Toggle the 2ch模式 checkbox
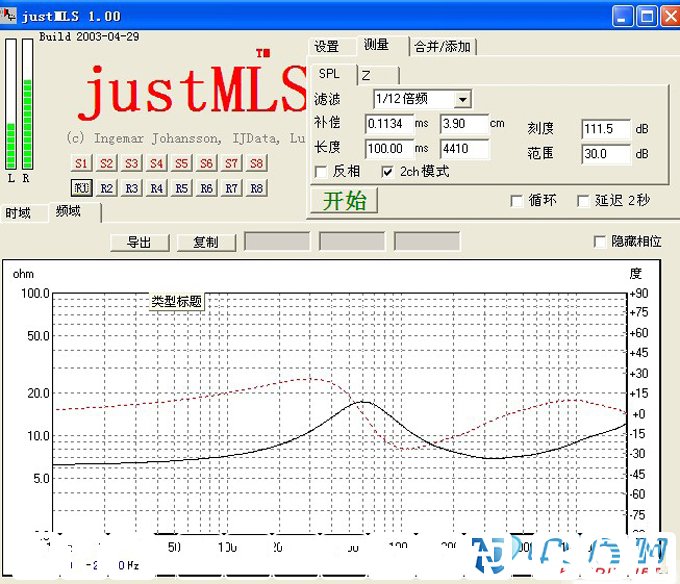The width and height of the screenshot is (680, 584). pyautogui.click(x=388, y=172)
